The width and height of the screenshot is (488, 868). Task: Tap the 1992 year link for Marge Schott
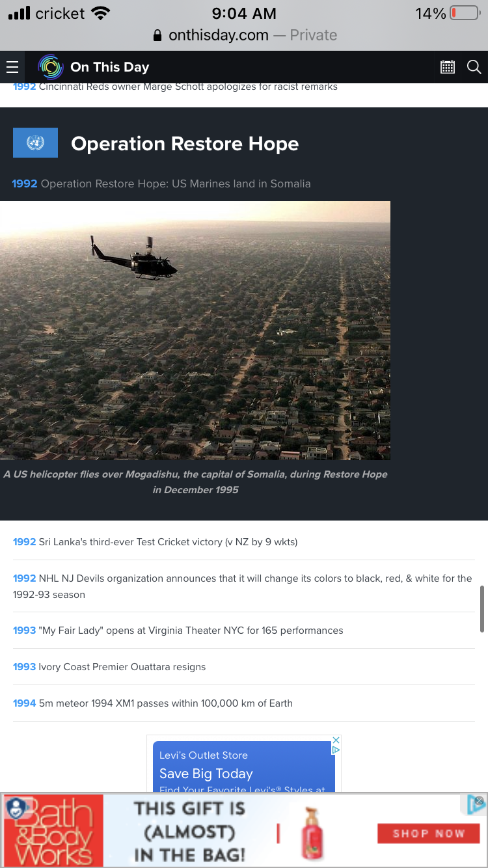point(24,87)
